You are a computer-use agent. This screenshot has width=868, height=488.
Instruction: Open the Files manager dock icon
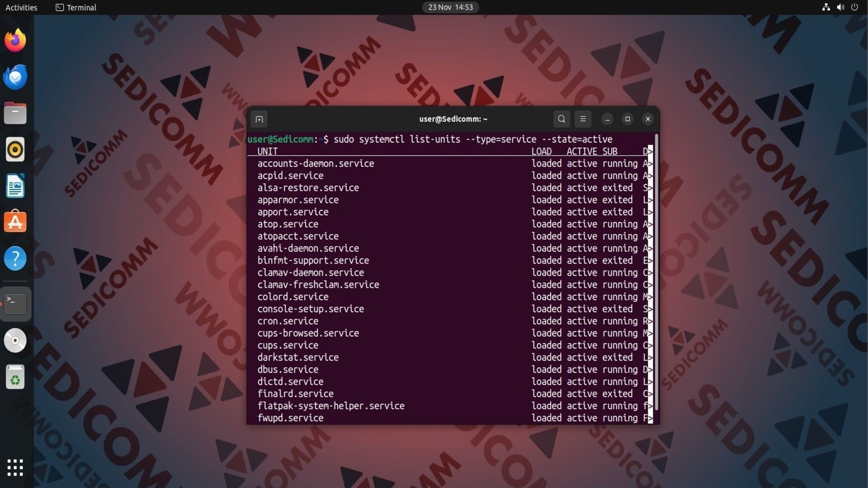[15, 113]
